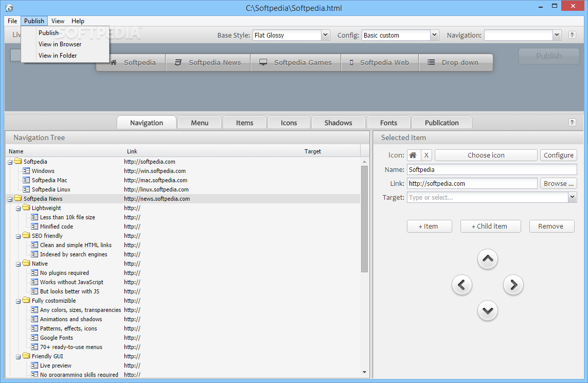The width and height of the screenshot is (588, 383).
Task: Open the Base Style dropdown
Action: pyautogui.click(x=326, y=35)
